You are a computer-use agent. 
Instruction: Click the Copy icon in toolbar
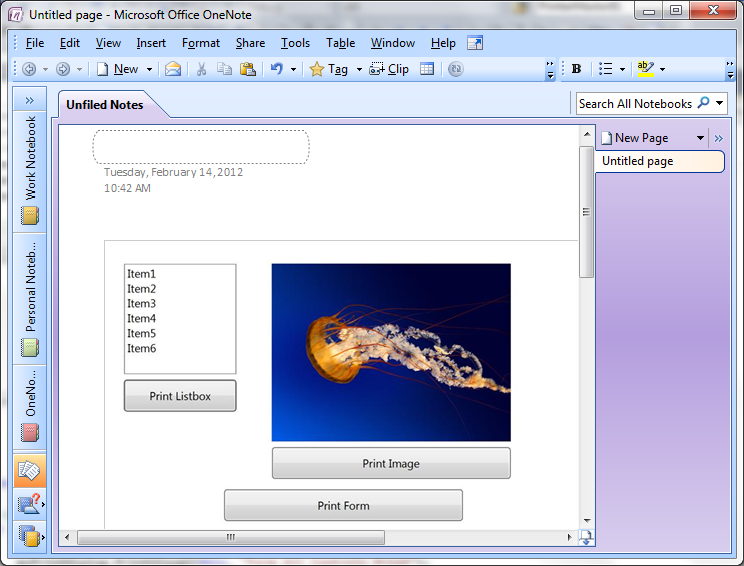pos(224,69)
